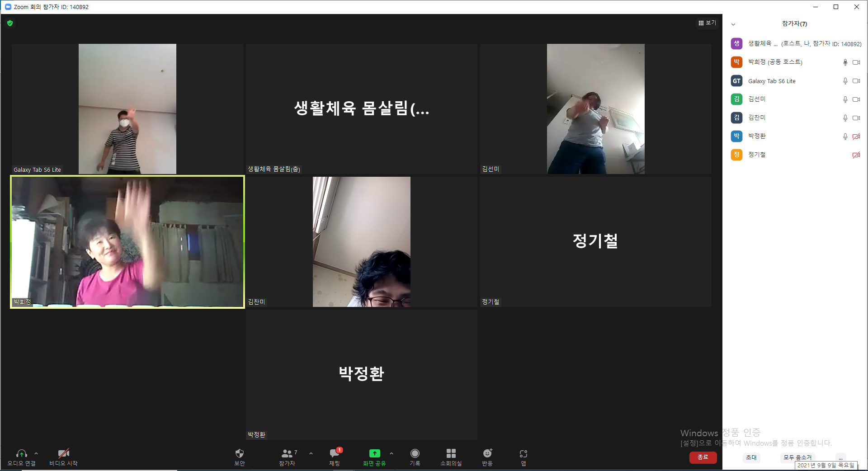Click 모두 음소거 mute all button
Screen dimensions: 868x471
[x=797, y=457]
